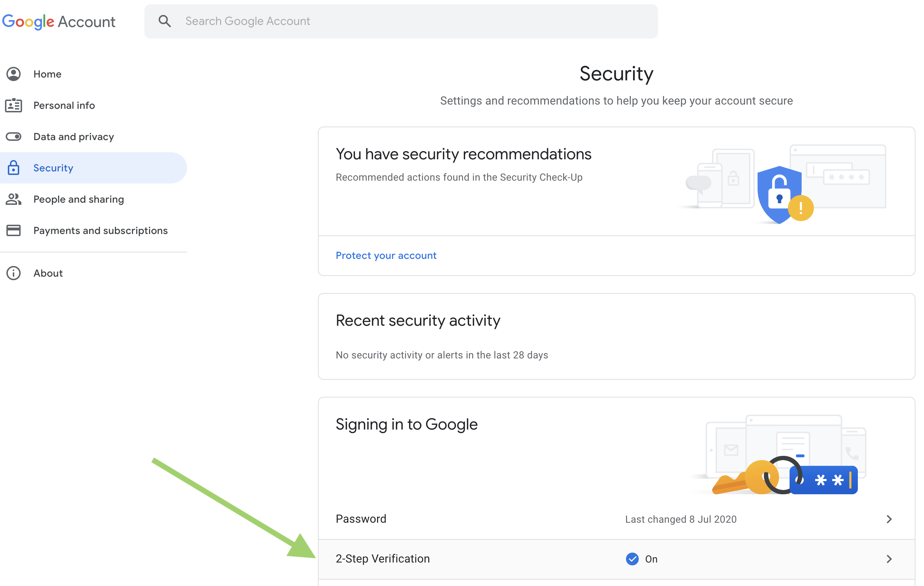Click the Payments credit card icon

[x=14, y=230]
